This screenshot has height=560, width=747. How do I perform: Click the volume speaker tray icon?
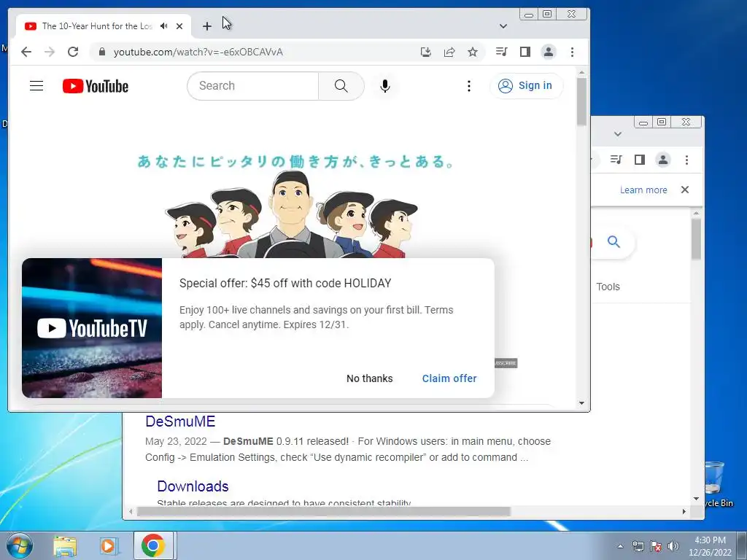[x=673, y=546]
